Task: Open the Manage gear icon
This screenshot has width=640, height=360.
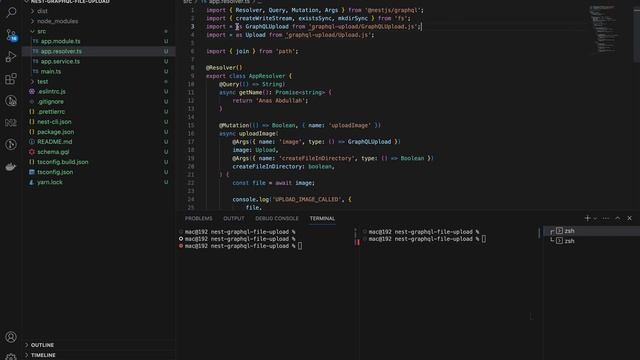Action: 11,356
